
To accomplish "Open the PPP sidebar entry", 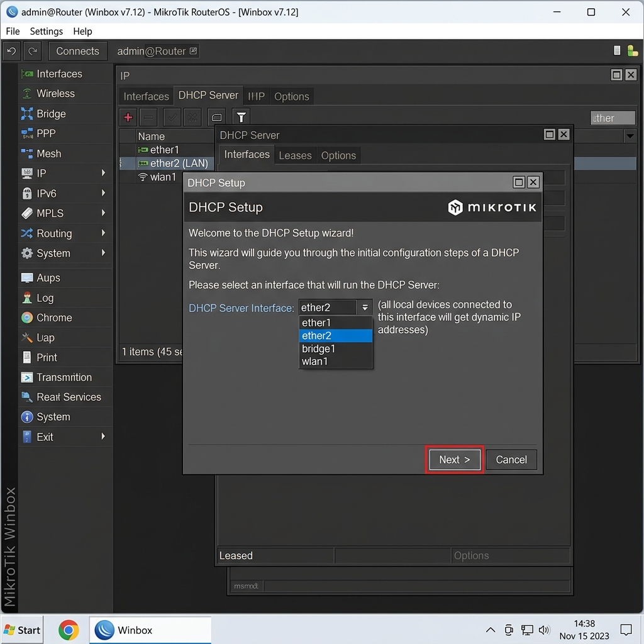I will pyautogui.click(x=65, y=133).
